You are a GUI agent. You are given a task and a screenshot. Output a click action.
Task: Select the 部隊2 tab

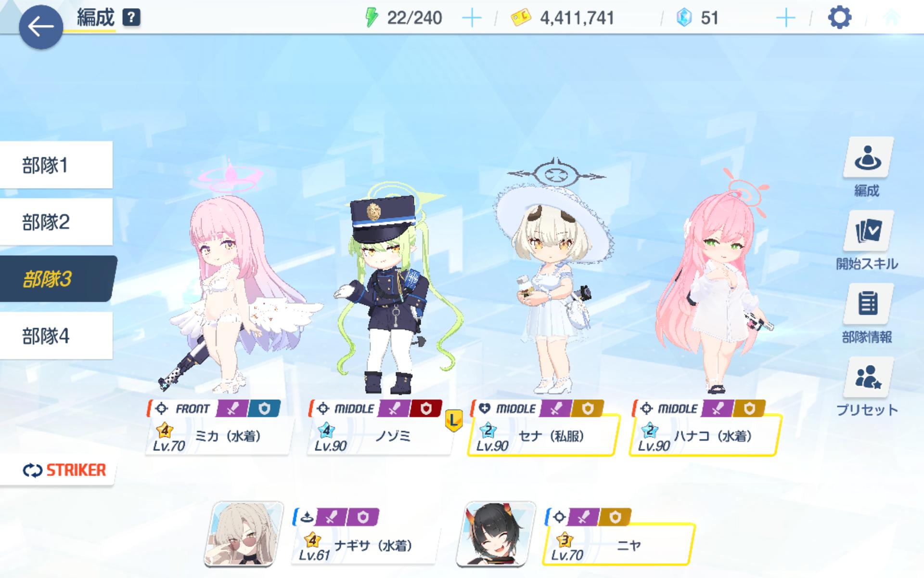[x=56, y=222]
